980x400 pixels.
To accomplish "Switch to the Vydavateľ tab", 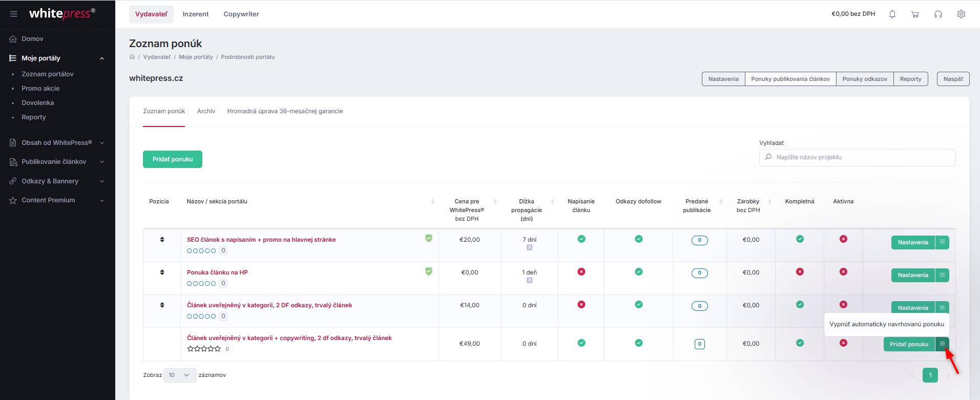I will coord(151,14).
